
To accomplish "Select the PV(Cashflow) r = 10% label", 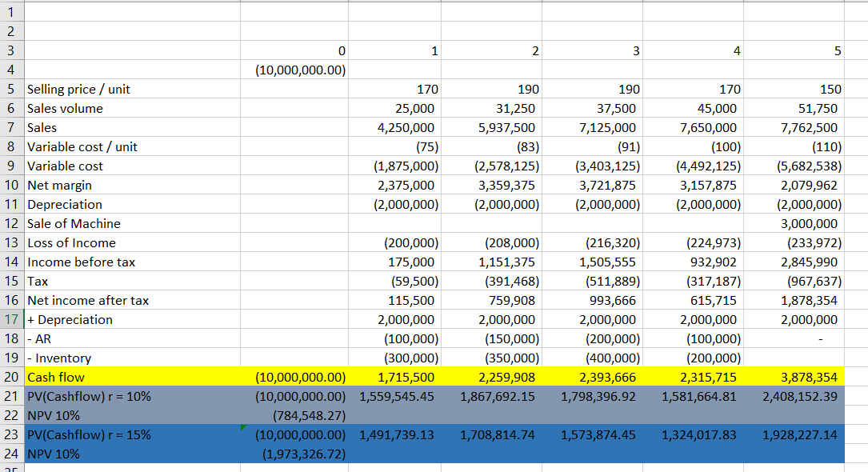I will pos(89,396).
